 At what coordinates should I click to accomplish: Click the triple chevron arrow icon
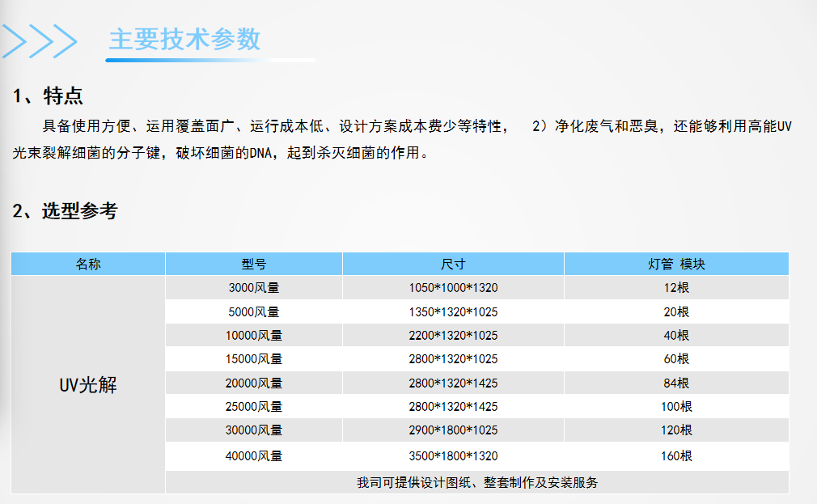tap(40, 40)
